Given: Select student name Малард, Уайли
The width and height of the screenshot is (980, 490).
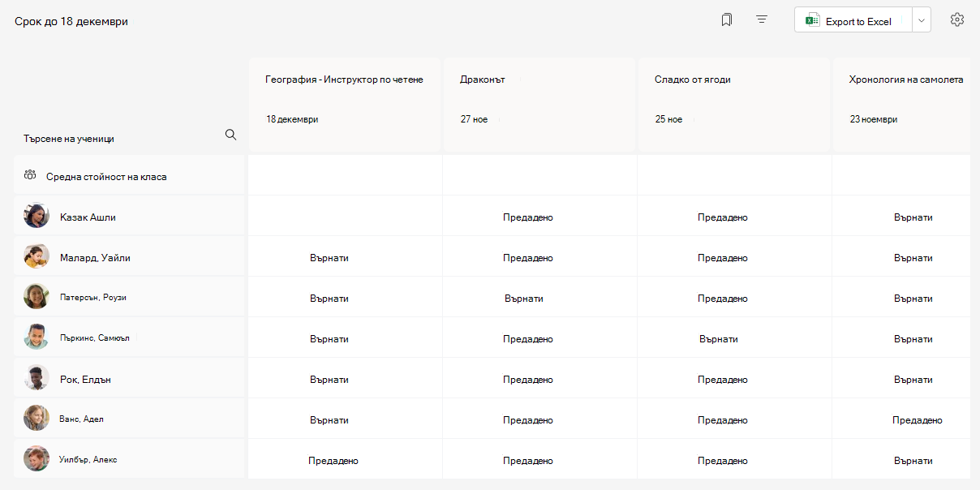Looking at the screenshot, I should point(95,258).
